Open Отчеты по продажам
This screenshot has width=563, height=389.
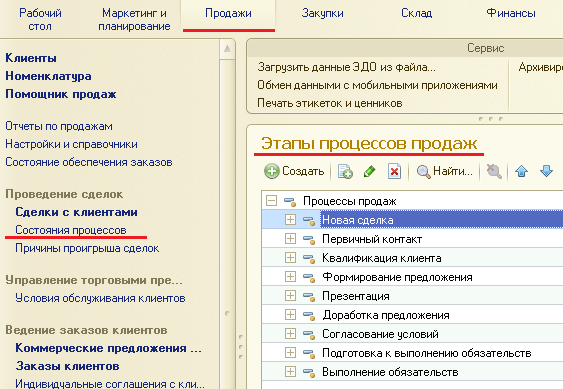coord(59,126)
